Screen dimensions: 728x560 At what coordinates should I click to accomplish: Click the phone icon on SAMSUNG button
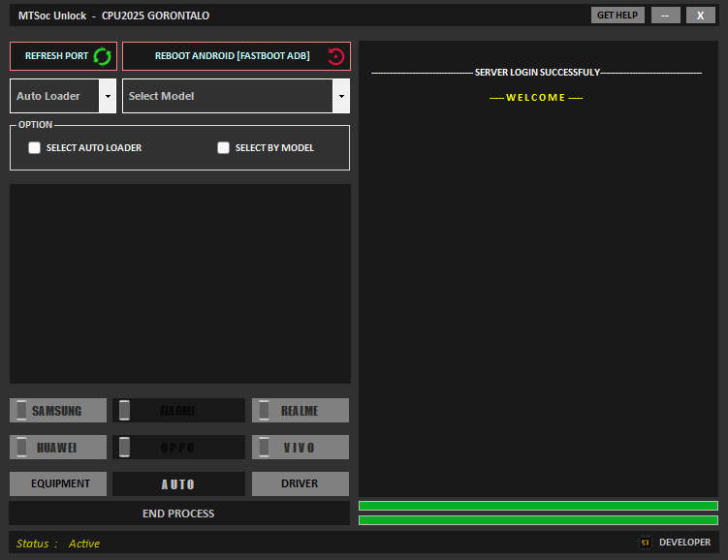click(21, 410)
